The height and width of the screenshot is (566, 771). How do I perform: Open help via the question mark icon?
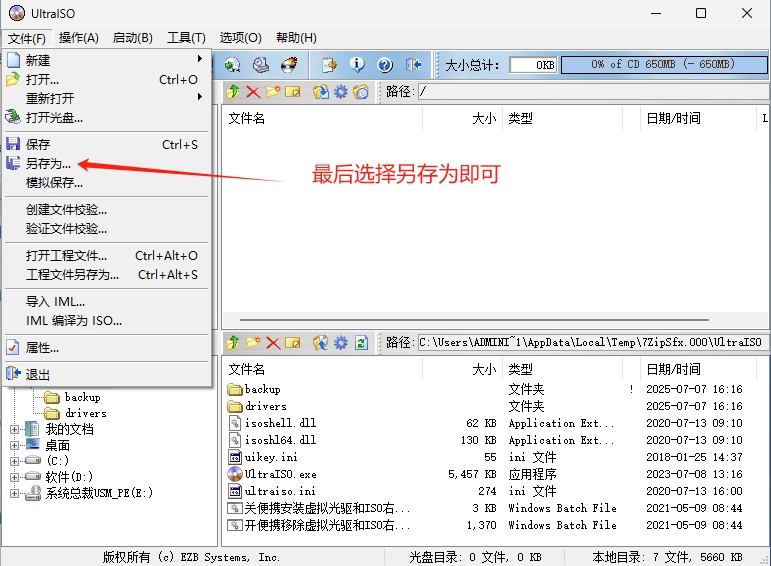(385, 65)
